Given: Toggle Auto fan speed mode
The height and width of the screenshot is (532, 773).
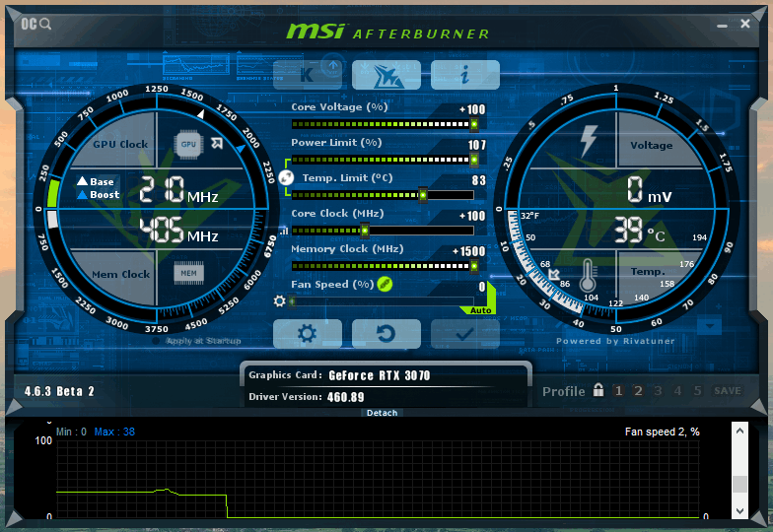Looking at the screenshot, I should (x=481, y=310).
